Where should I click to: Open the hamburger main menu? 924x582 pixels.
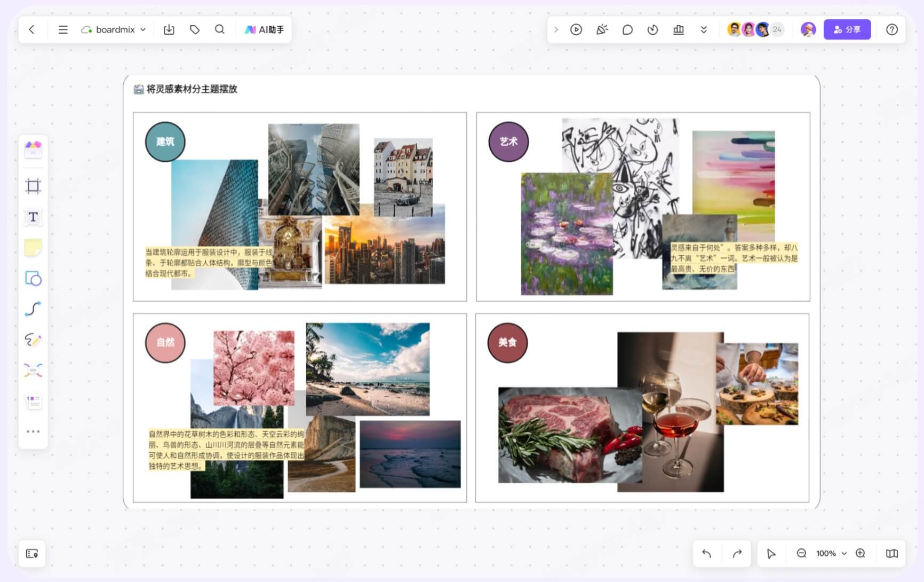tap(63, 29)
